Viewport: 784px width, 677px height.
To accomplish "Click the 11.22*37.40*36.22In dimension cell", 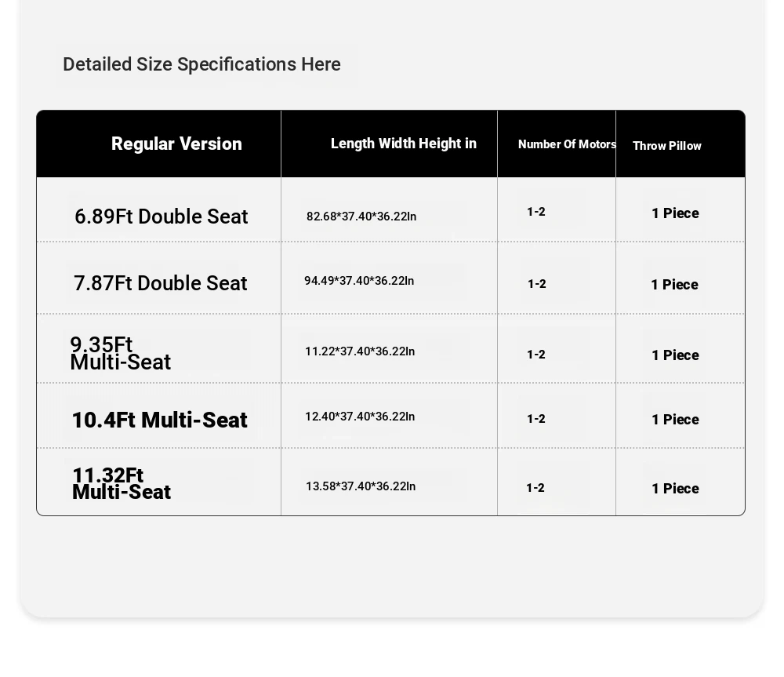I will [360, 351].
